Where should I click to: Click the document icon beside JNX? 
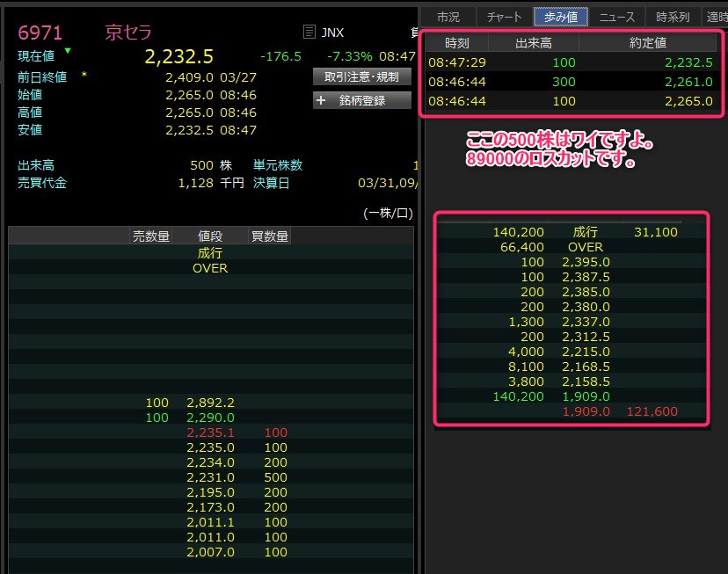tap(308, 33)
